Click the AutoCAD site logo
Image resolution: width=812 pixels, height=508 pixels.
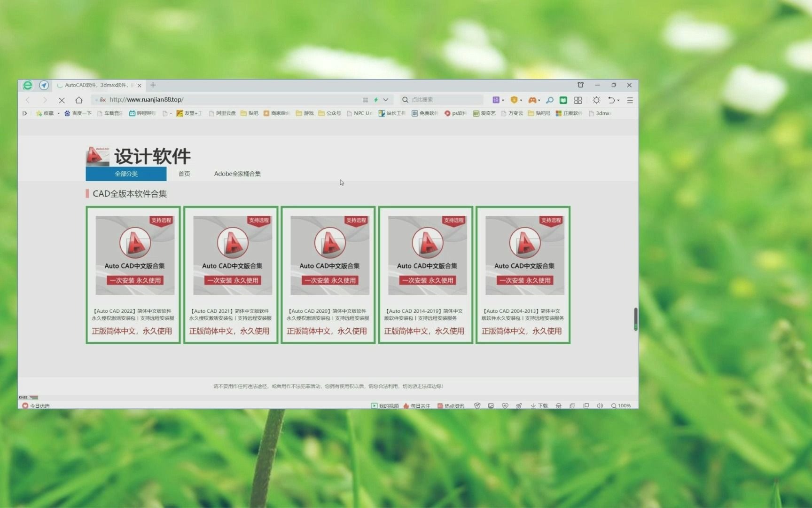tap(98, 156)
